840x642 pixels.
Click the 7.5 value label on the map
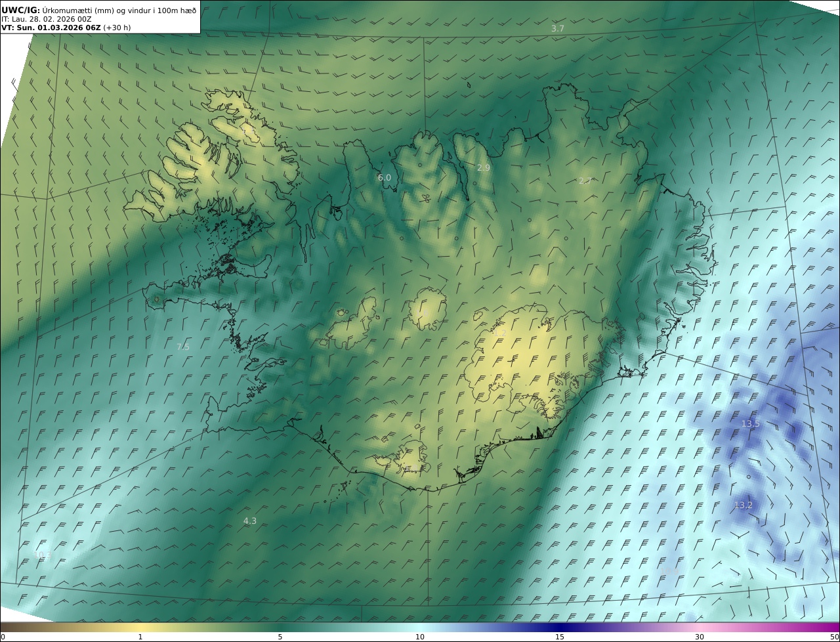[183, 347]
